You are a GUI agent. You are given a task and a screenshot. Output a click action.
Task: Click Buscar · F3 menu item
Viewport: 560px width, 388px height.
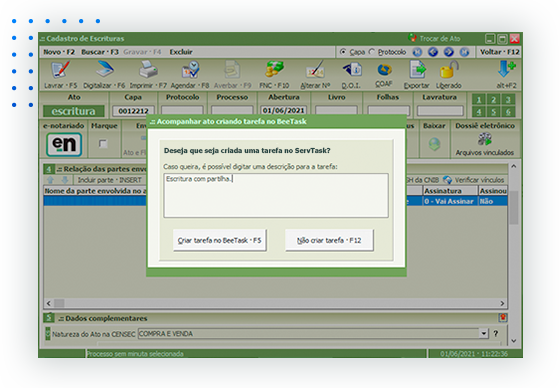(x=100, y=52)
